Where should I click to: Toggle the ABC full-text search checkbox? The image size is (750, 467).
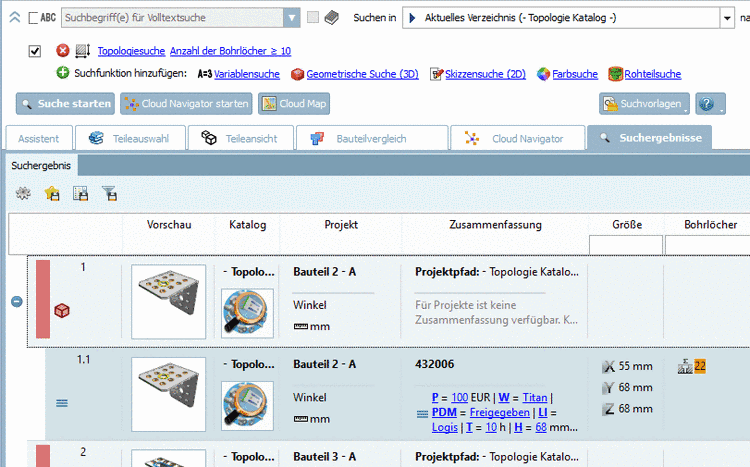click(33, 18)
